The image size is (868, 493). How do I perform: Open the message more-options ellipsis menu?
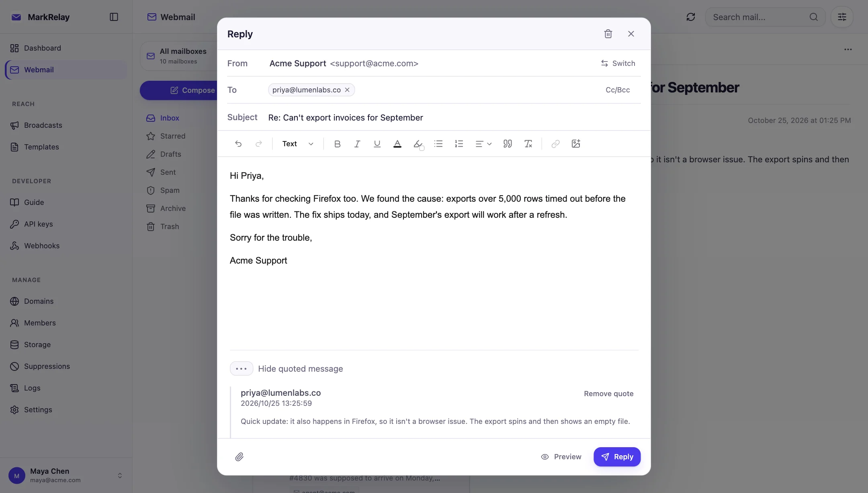[x=848, y=49]
